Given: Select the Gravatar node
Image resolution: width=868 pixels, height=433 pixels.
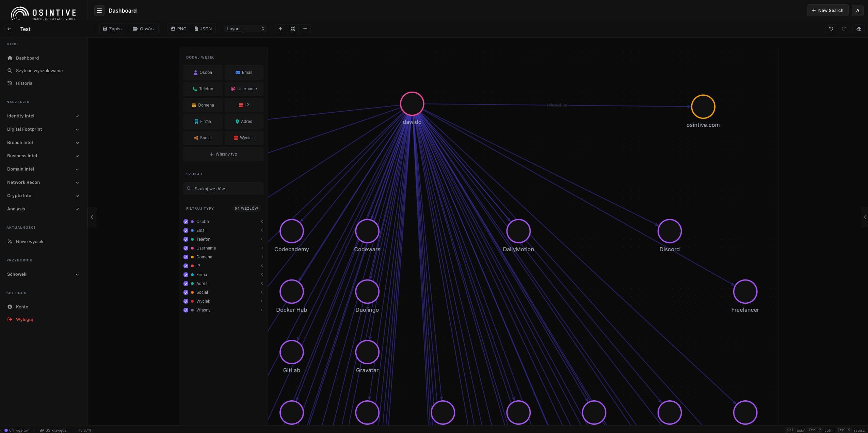Looking at the screenshot, I should pyautogui.click(x=367, y=352).
